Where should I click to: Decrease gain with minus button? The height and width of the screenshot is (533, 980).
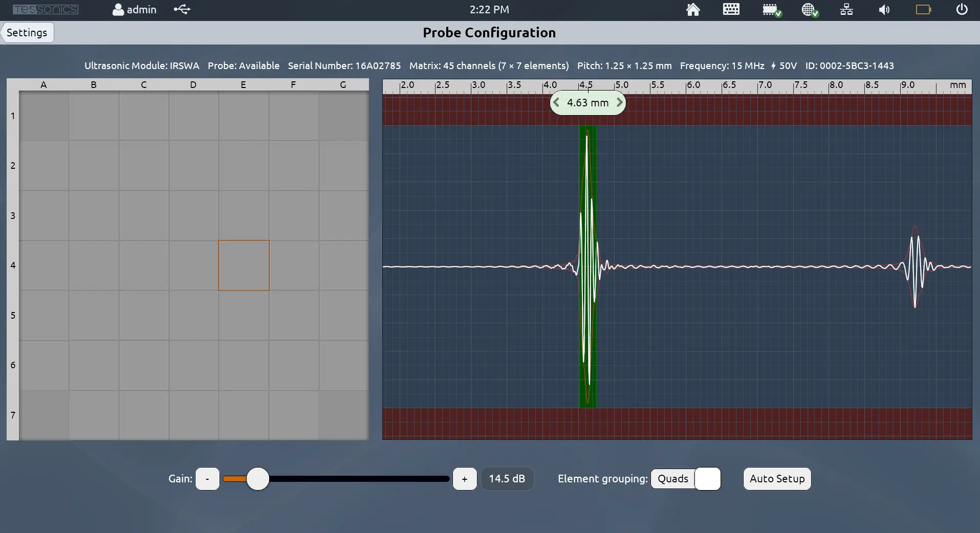click(207, 479)
